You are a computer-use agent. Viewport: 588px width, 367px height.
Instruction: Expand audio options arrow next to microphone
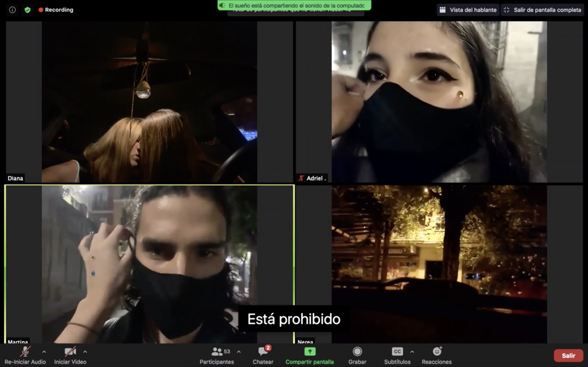coord(44,351)
